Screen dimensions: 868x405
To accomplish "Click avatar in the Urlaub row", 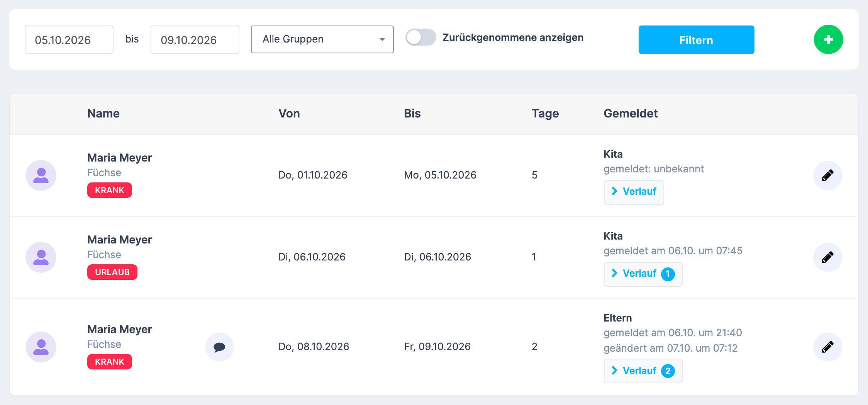I will pyautogui.click(x=41, y=257).
